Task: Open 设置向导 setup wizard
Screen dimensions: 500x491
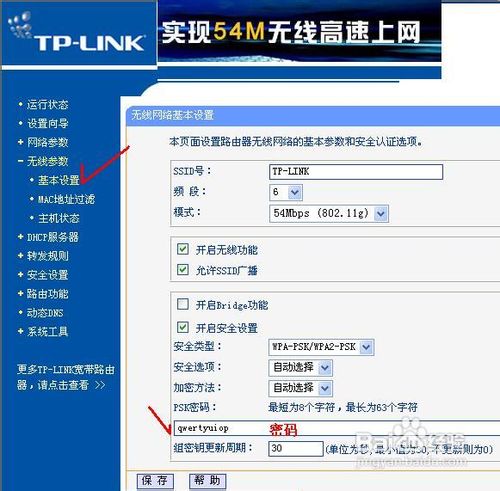Action: tap(48, 123)
